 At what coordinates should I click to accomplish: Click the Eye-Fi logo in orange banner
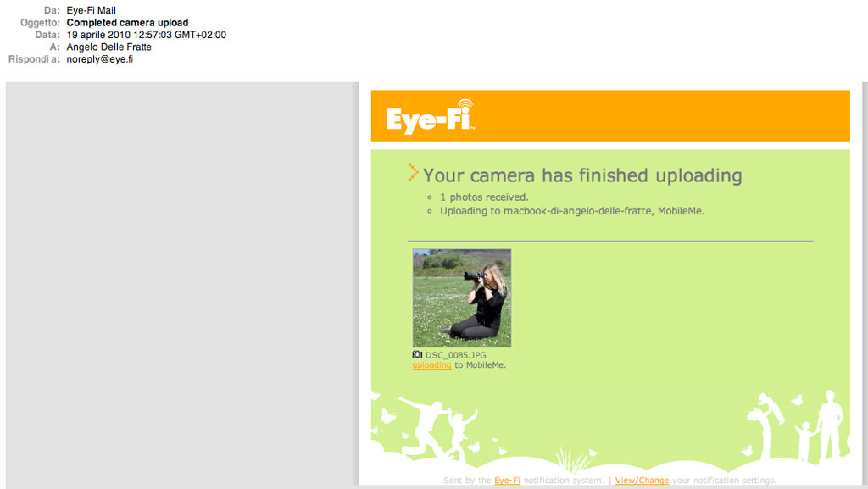(430, 117)
